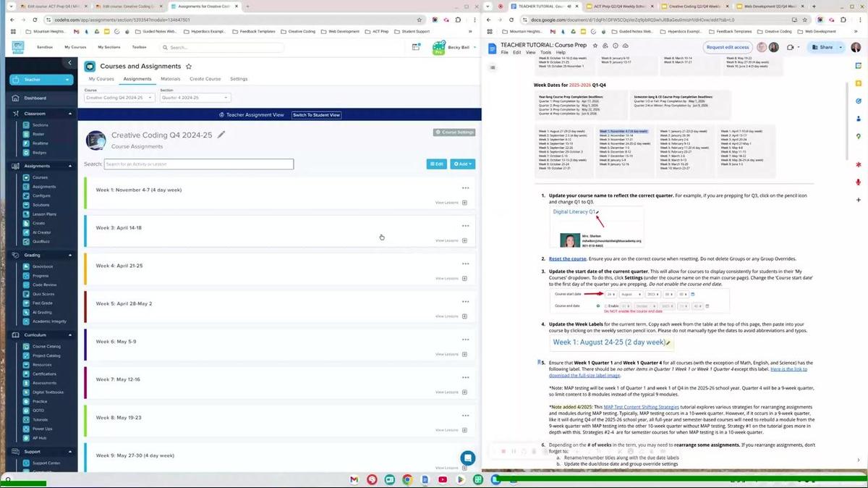The width and height of the screenshot is (868, 488).
Task: Open the document outline icon in Google Docs
Action: tap(493, 67)
